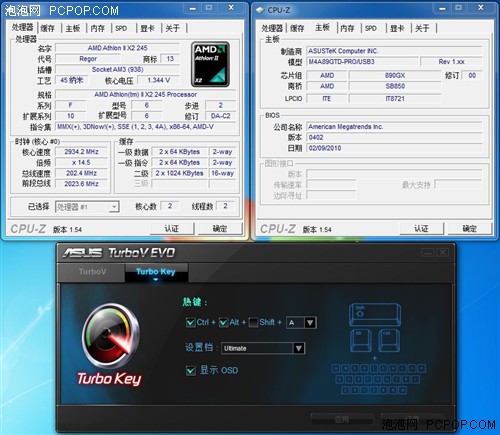Click the CPU-Z title bar app icon
500x435 pixels.
[260, 10]
